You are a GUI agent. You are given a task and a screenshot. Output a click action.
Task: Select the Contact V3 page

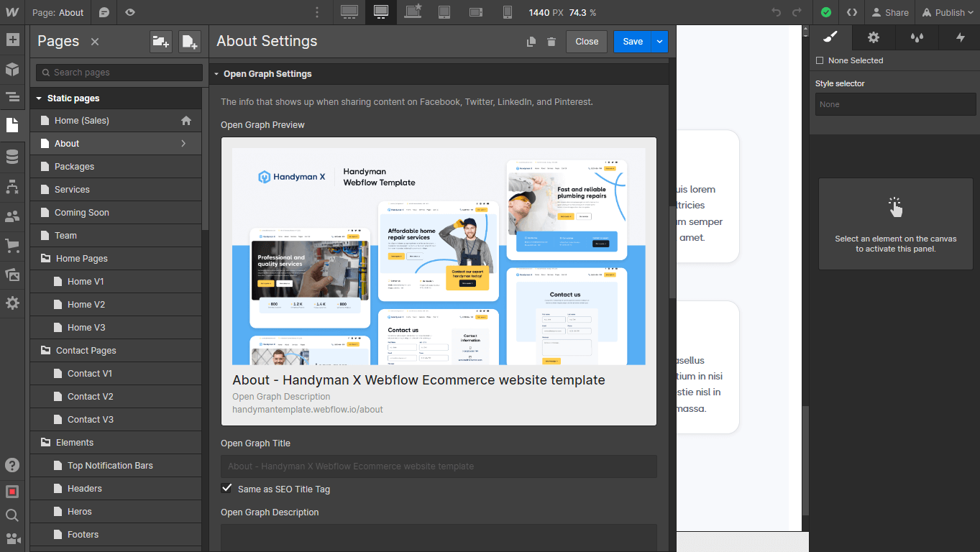point(116,420)
